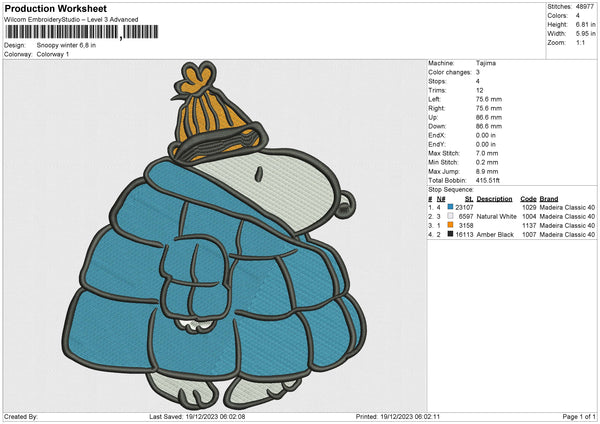Click 'Last Saved: 19/12/2023 06:02:08' text
The image size is (600, 424).
[x=197, y=416]
